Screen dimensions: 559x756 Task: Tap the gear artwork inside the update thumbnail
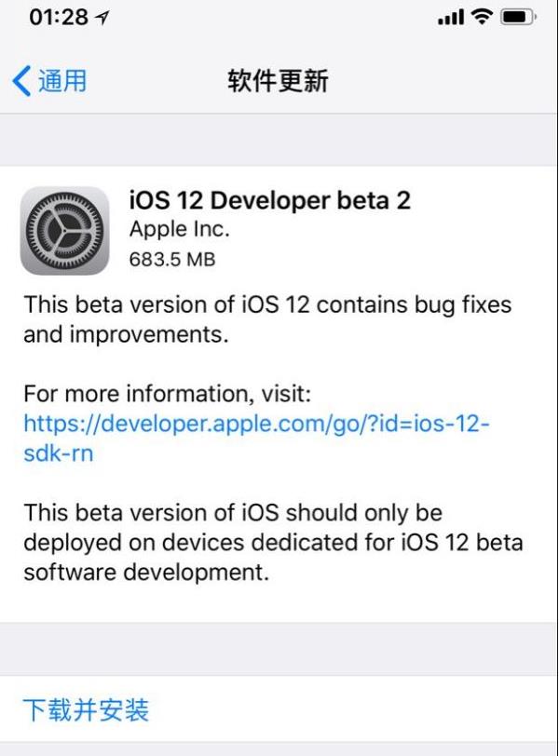point(65,227)
